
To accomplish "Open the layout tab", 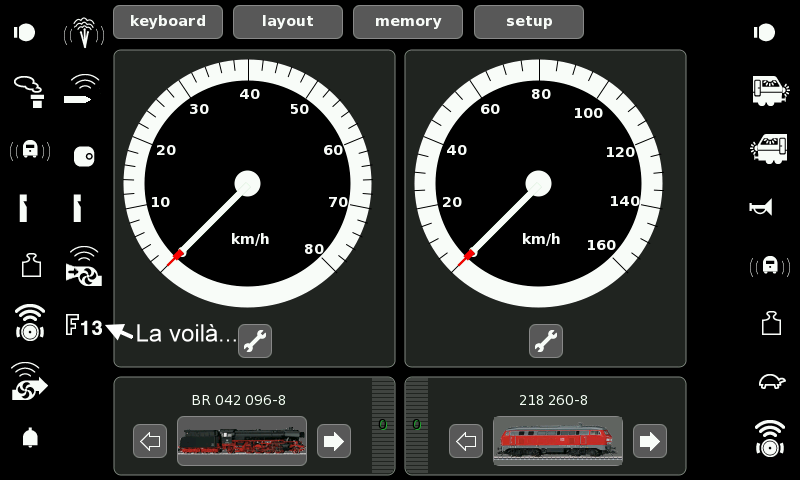I will pyautogui.click(x=288, y=22).
